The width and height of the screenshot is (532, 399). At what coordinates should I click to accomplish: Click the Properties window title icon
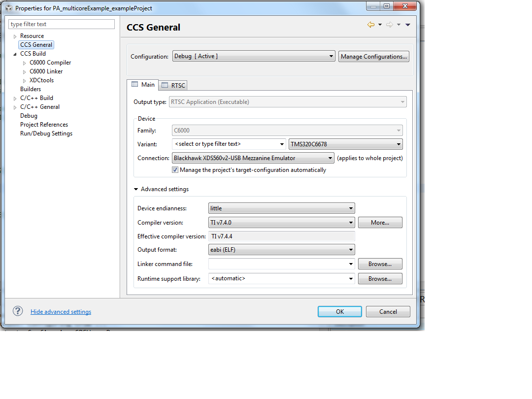(9, 8)
